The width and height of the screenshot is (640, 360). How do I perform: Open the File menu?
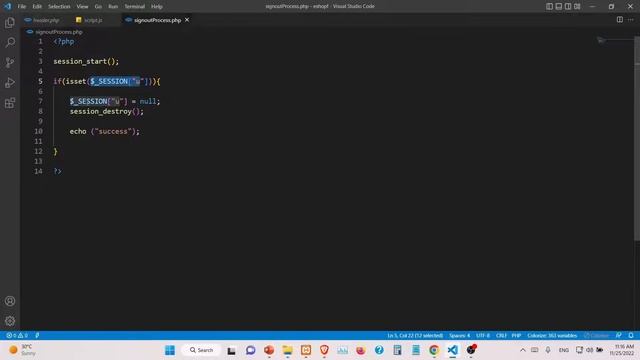(x=22, y=7)
